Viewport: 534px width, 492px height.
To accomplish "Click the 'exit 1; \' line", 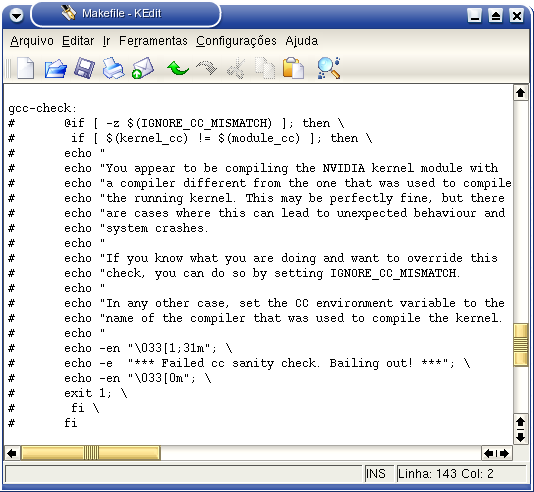I will pos(68,393).
